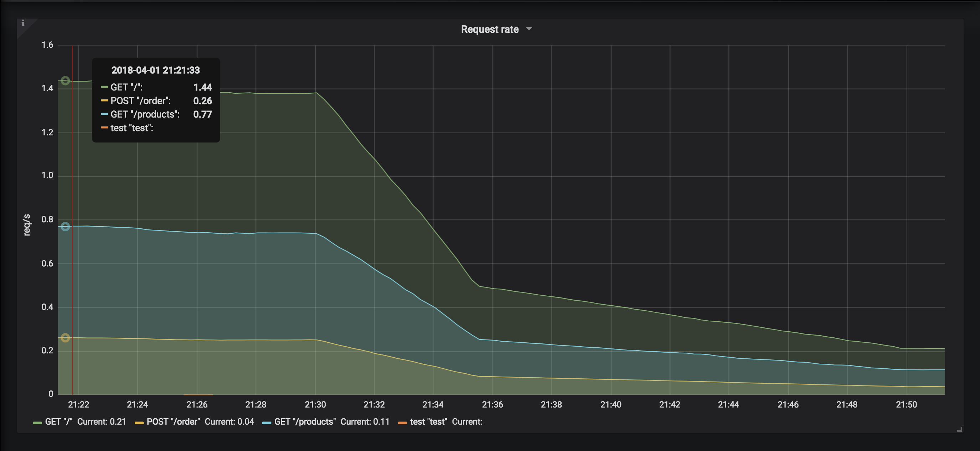Image resolution: width=980 pixels, height=451 pixels.
Task: Toggle the POST "/order" series in the legend
Action: click(174, 422)
